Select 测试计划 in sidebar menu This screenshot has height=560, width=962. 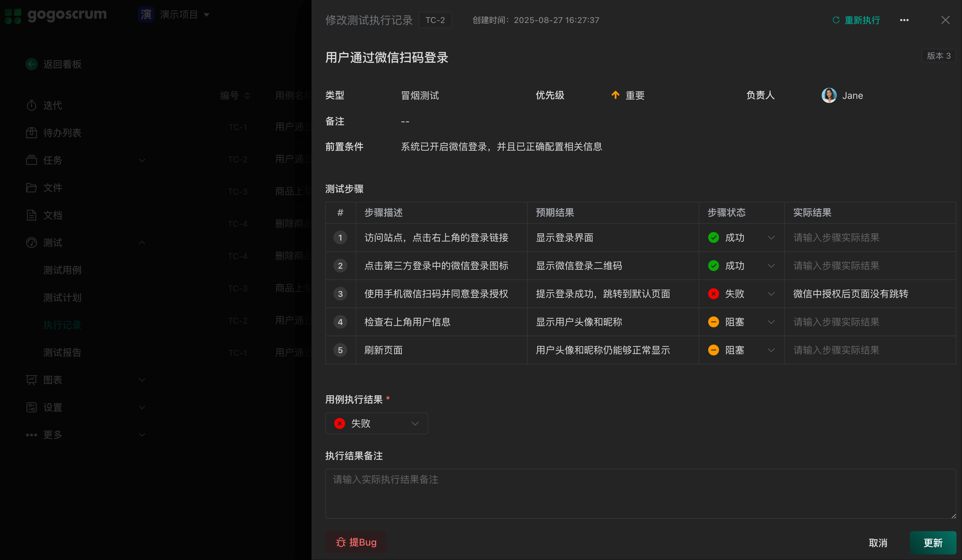click(62, 297)
